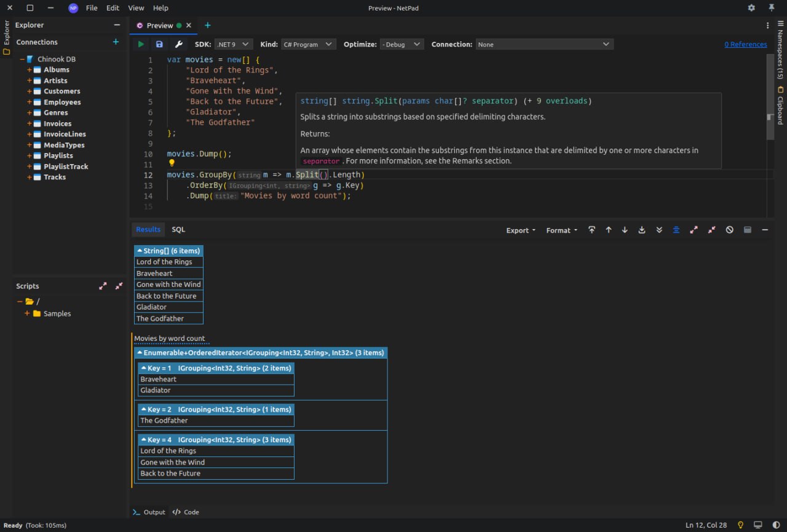Open the settings gear in the title bar
Viewport: 787px width, 532px height.
pos(751,8)
